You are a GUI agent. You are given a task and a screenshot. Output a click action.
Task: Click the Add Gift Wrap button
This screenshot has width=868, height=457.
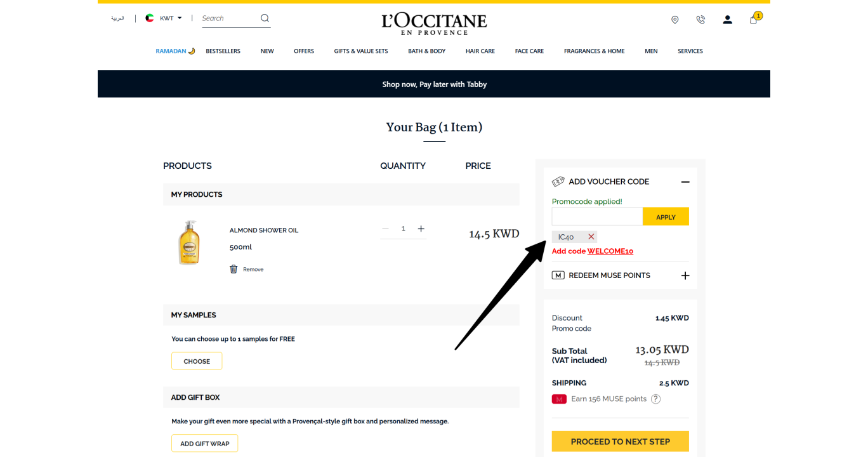[204, 444]
